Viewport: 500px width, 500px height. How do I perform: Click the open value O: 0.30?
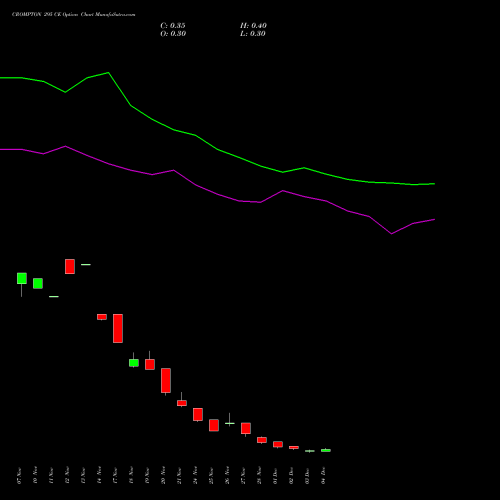[x=173, y=34]
